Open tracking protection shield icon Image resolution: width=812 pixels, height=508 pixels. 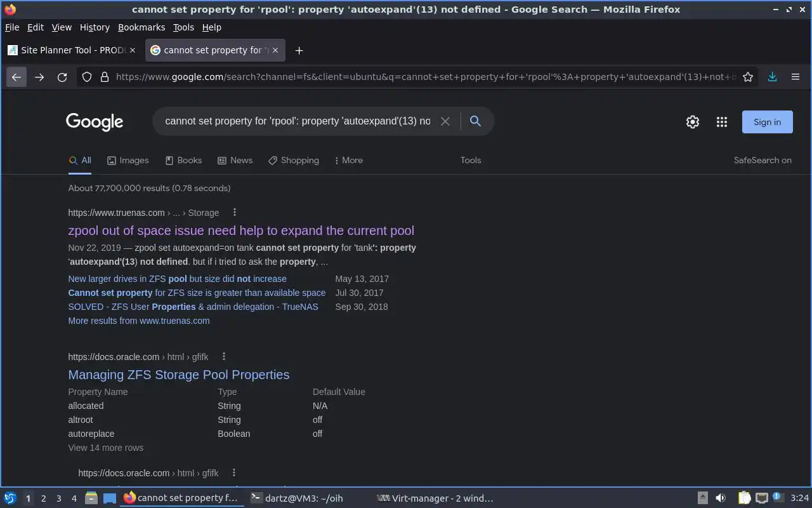coord(87,77)
